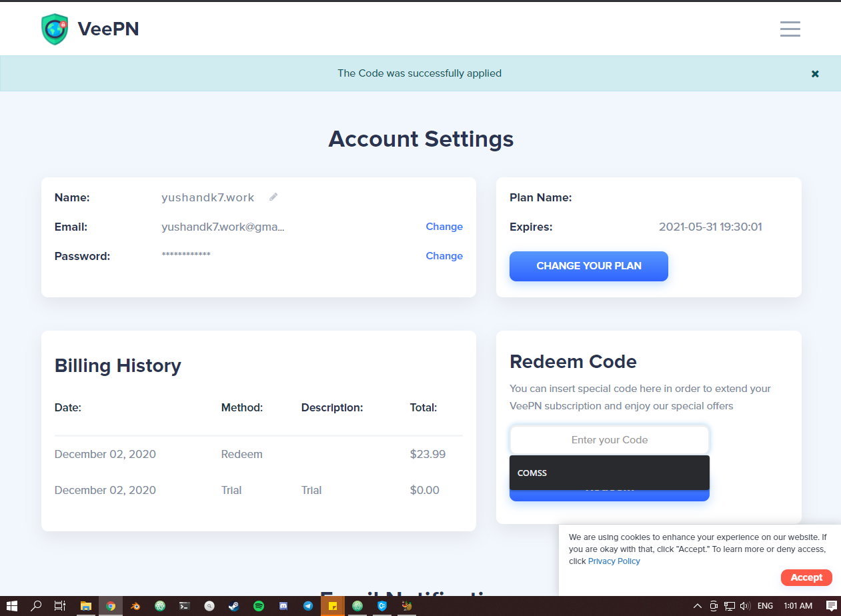Show hidden system tray icons

[698, 606]
